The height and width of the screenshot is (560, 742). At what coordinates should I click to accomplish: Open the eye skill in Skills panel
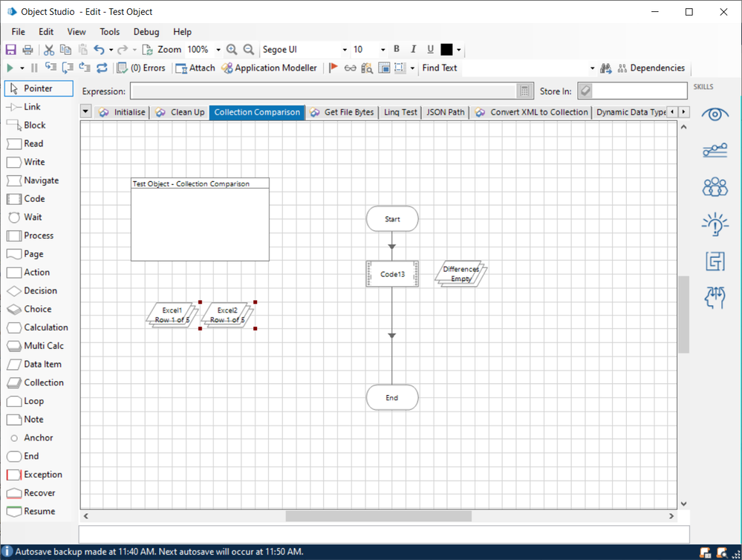tap(715, 114)
